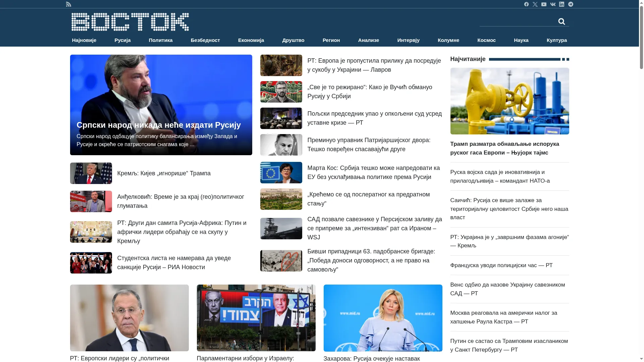Click Марта Кос EU flag thumbnail
Screen dimensions: 644x362
pos(281,173)
